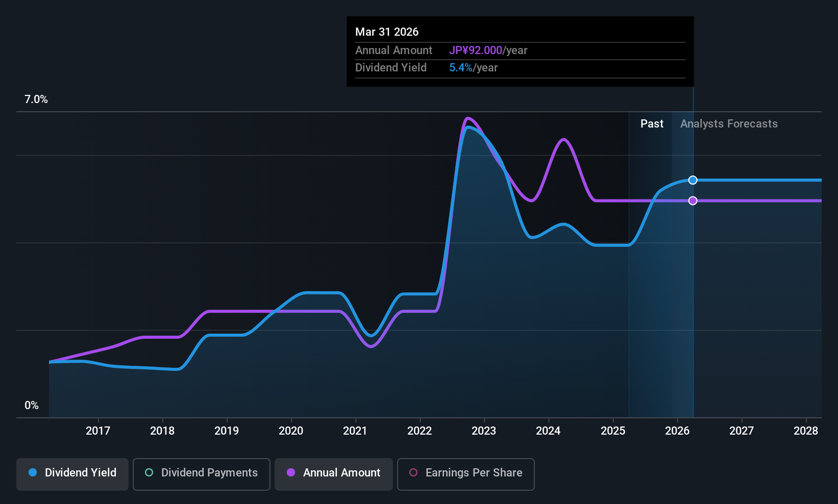The image size is (838, 504).
Task: Click the blue Dividend Yield data point marker
Action: point(693,180)
